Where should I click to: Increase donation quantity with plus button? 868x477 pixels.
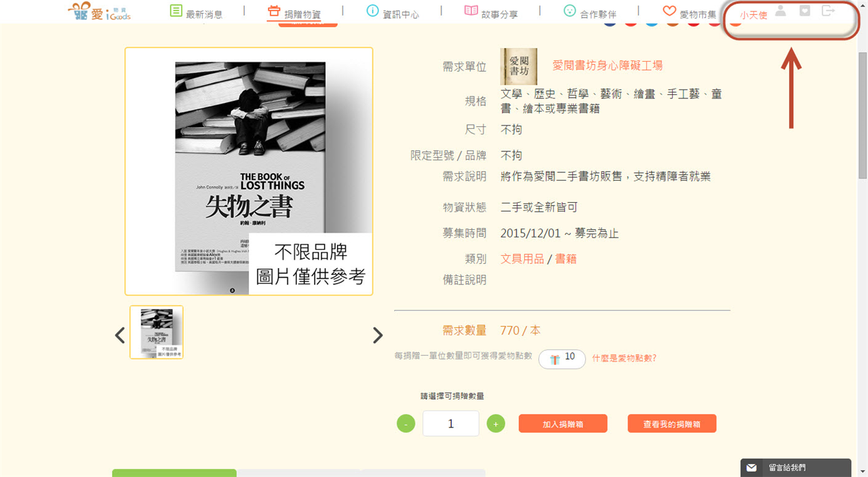point(496,424)
